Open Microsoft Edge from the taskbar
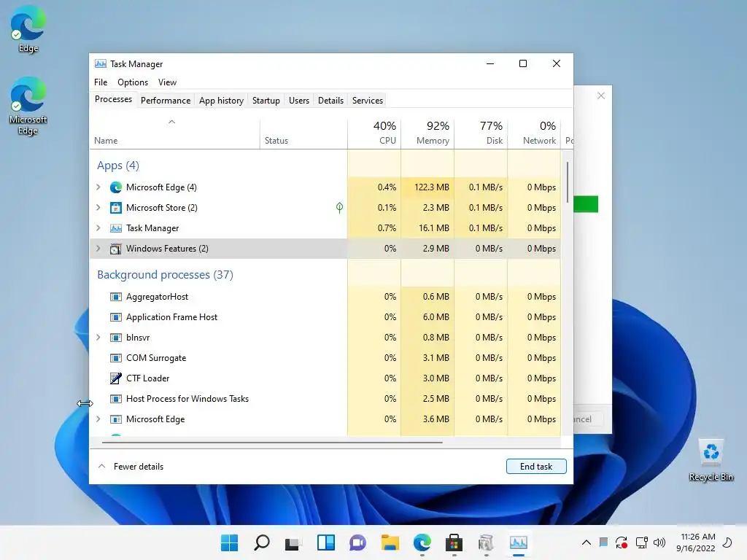 422,542
